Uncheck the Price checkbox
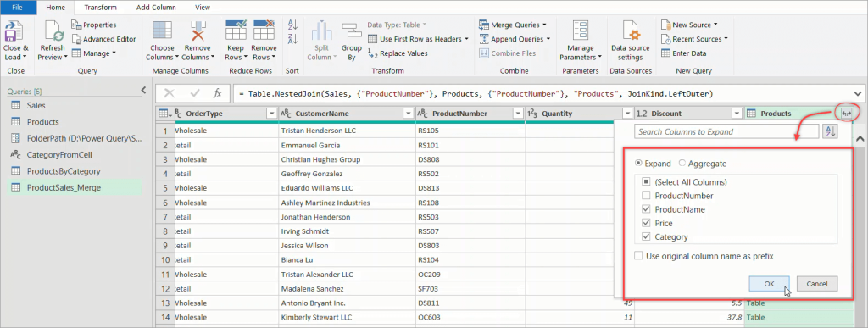Screen dimensions: 868x328 pos(645,224)
